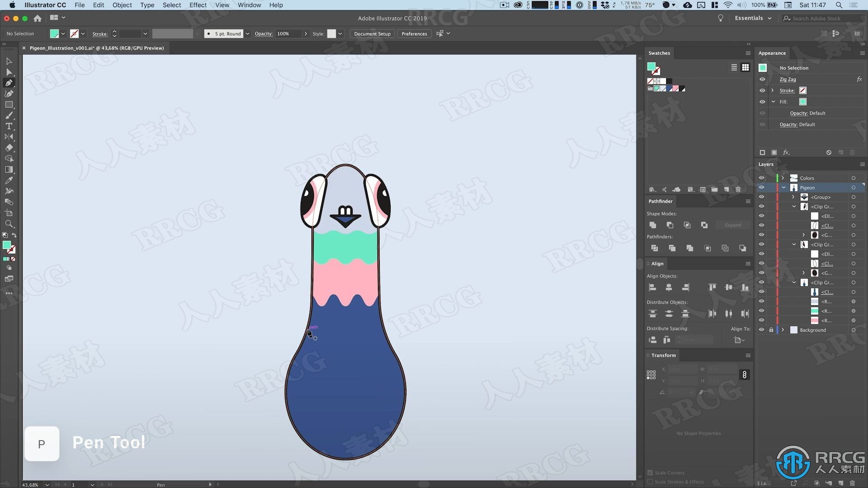Click fill color swatch in control bar
The height and width of the screenshot is (488, 868).
point(54,34)
